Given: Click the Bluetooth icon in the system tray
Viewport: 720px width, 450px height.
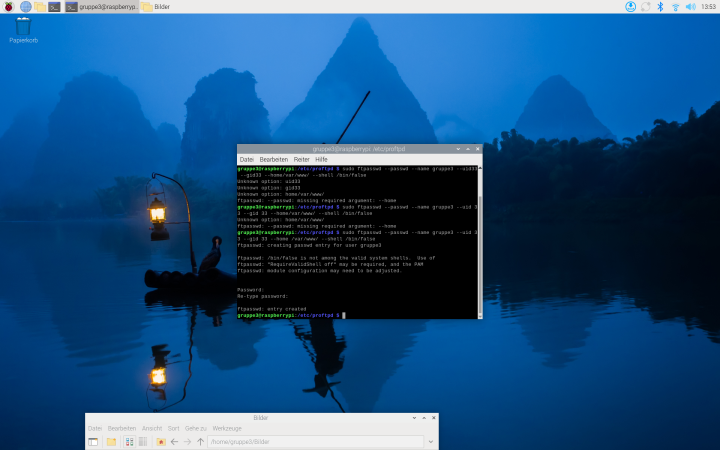Looking at the screenshot, I should (x=660, y=7).
